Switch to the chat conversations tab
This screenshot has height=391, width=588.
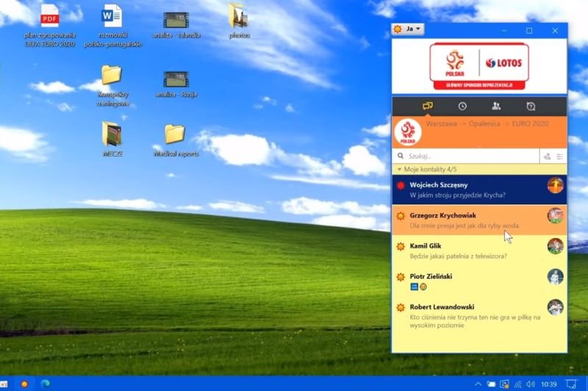(x=428, y=107)
